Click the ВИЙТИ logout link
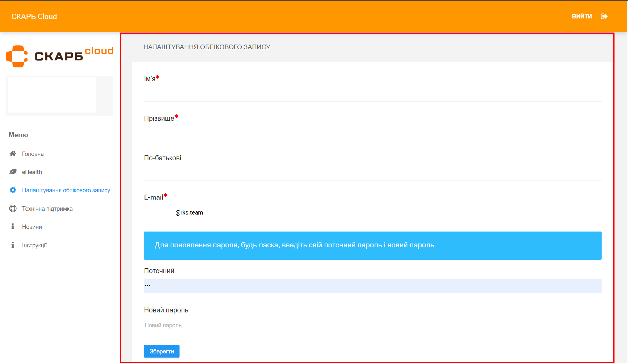The height and width of the screenshot is (364, 628). [x=582, y=16]
